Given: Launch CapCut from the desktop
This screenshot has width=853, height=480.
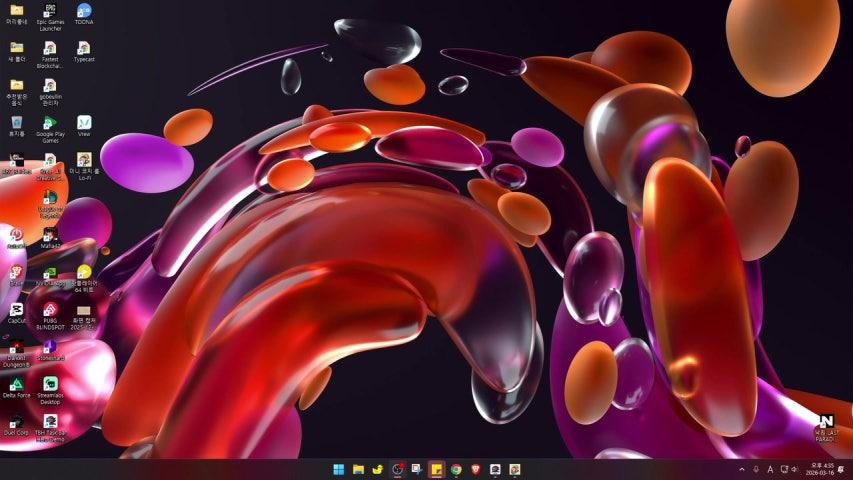Looking at the screenshot, I should 16,311.
